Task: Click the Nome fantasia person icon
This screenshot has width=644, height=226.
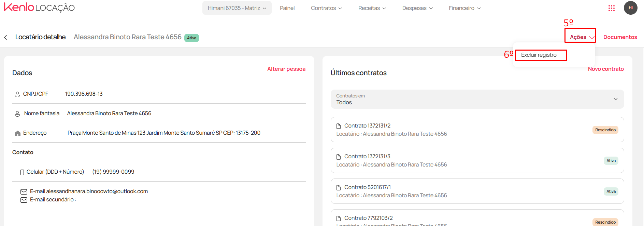Action: (x=17, y=114)
